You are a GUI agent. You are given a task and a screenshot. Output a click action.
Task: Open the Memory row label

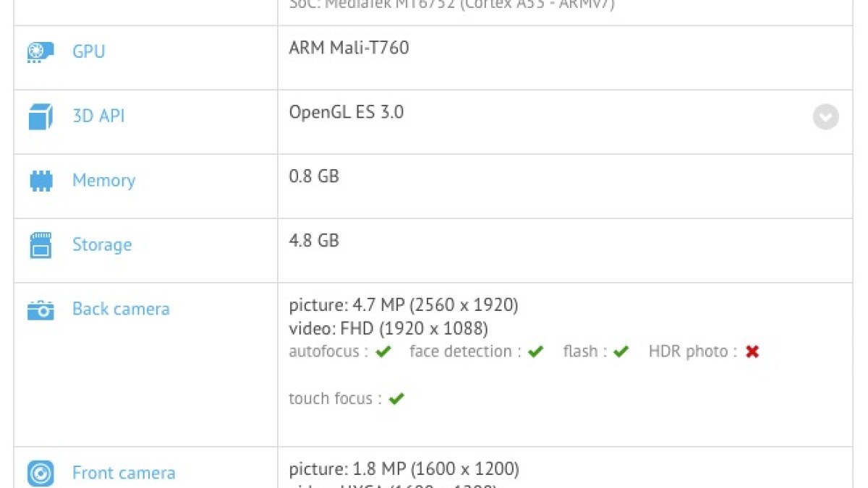click(103, 180)
